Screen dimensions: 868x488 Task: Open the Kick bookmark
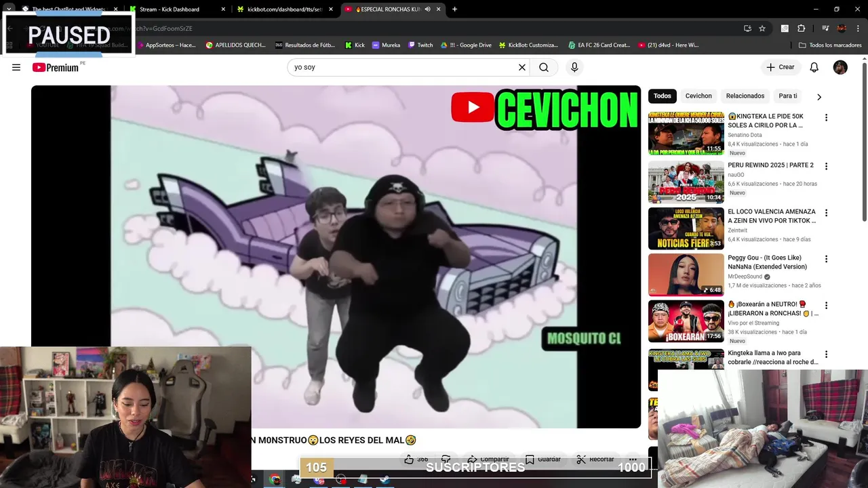(355, 45)
